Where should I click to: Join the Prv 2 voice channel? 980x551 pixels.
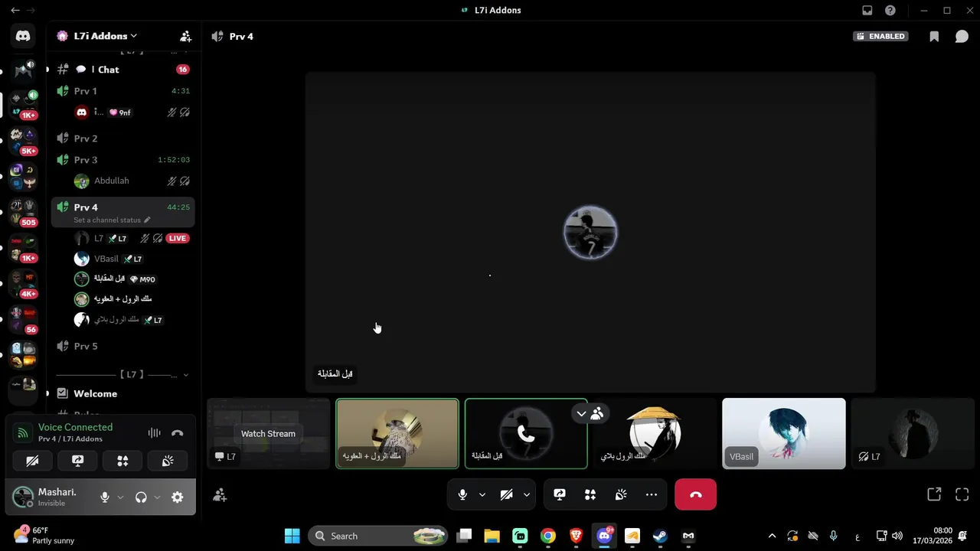122,139
